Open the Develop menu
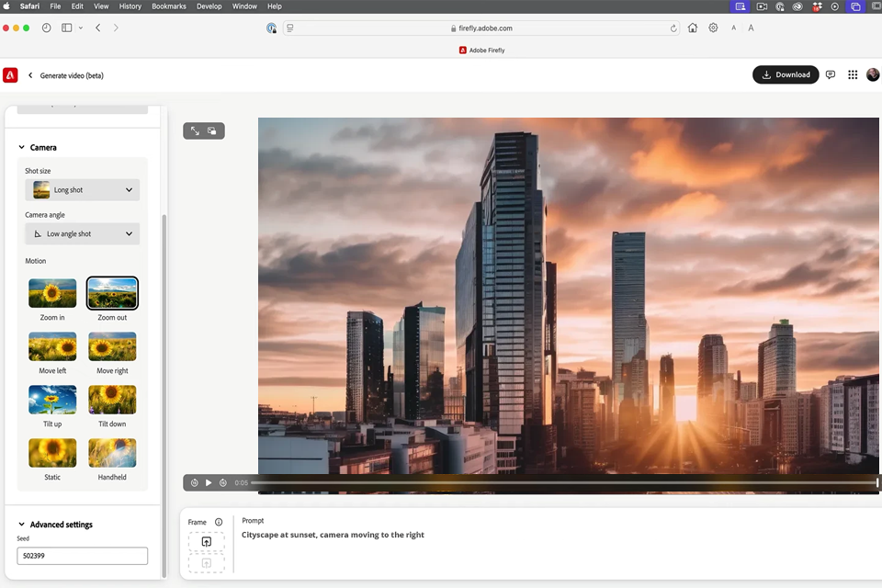Screen dimensions: 882x588 click(209, 6)
